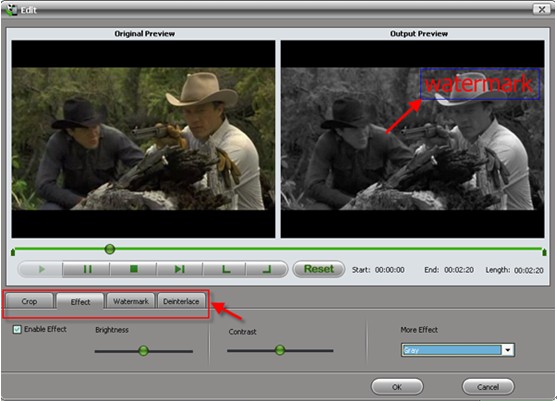Pause the video preview
Image resolution: width=557 pixels, height=401 pixels.
[87, 269]
